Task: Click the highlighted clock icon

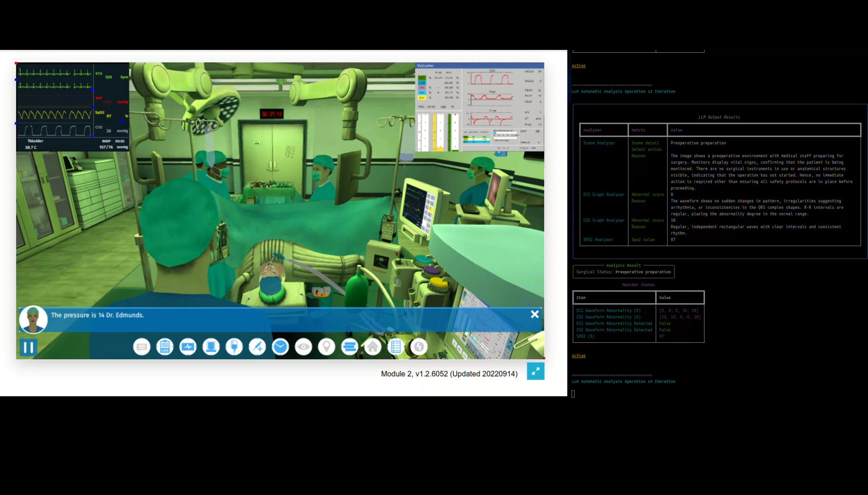Action: point(280,347)
